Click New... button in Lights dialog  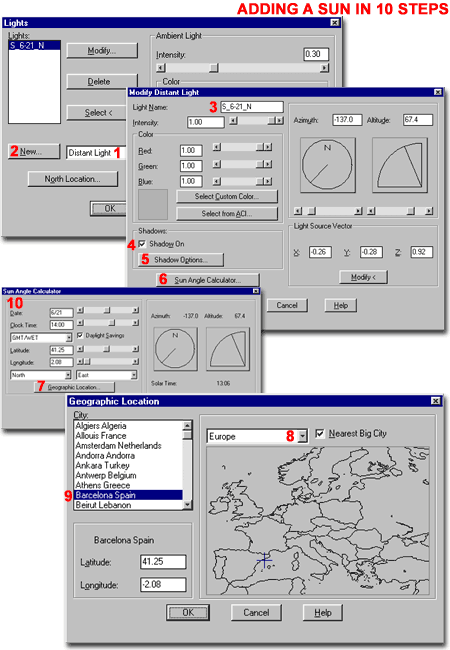pyautogui.click(x=34, y=151)
